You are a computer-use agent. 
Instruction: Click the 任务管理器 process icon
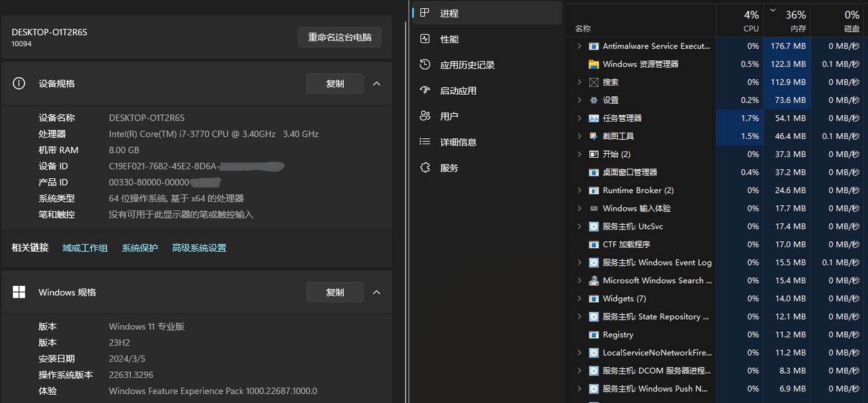coord(594,118)
